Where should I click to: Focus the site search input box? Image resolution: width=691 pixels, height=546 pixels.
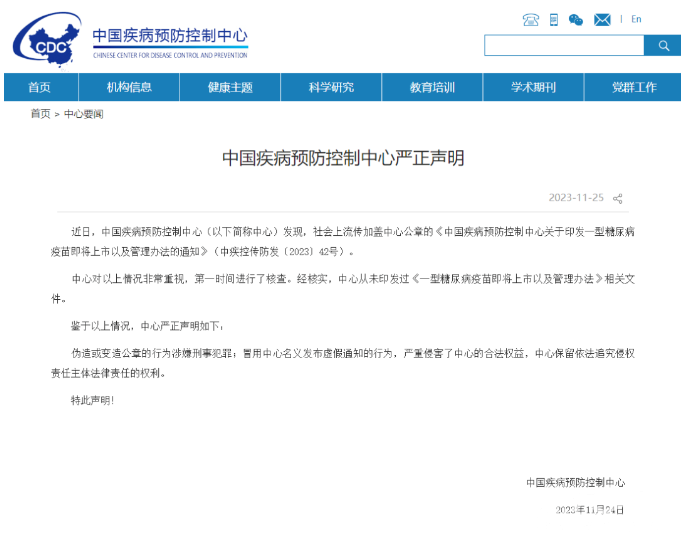click(x=564, y=45)
